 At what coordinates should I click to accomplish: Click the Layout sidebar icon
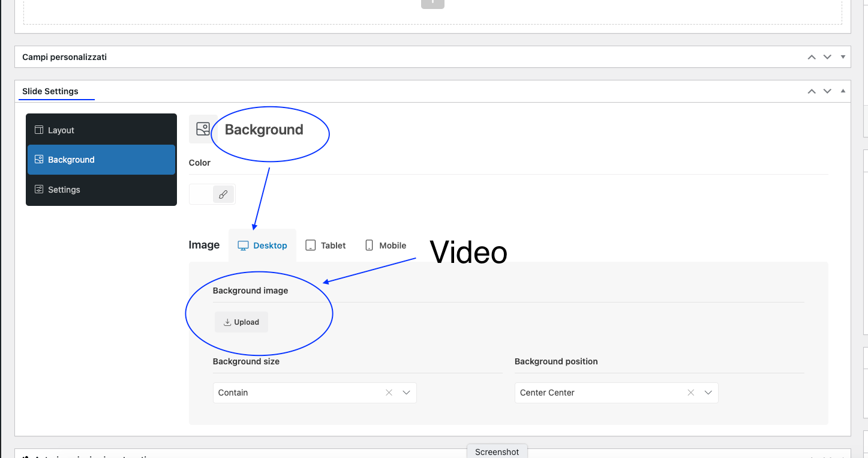click(x=39, y=130)
